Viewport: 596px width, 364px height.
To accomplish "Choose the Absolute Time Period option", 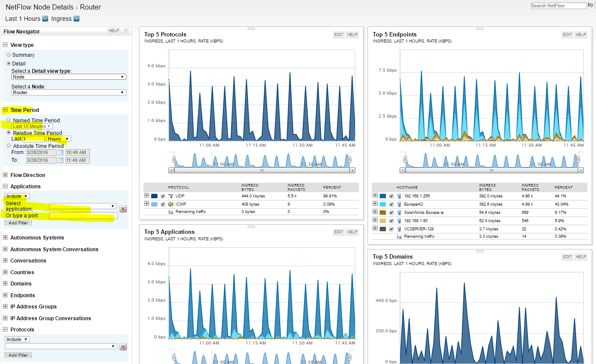I will 9,146.
